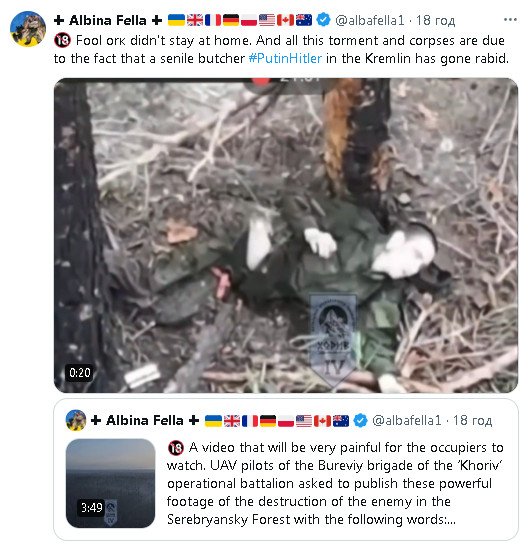Open the quoted tweet video thumbnail
Image resolution: width=528 pixels, height=550 pixels.
click(111, 483)
